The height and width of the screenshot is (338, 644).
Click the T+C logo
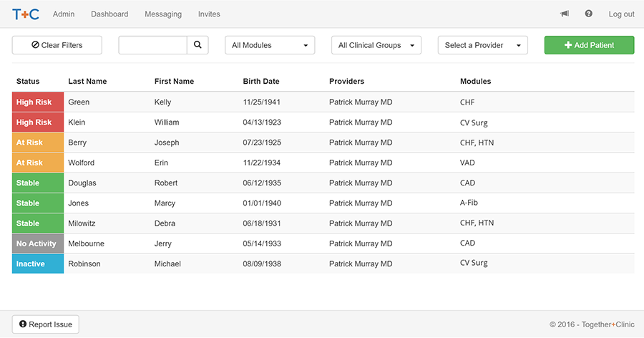pos(26,14)
